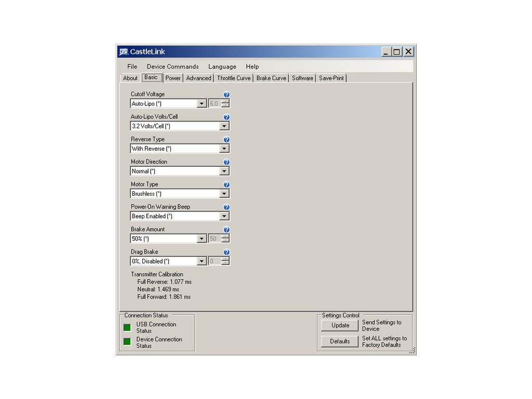Open the Device Commands menu
Screen dimensions: 532x399
pyautogui.click(x=172, y=66)
